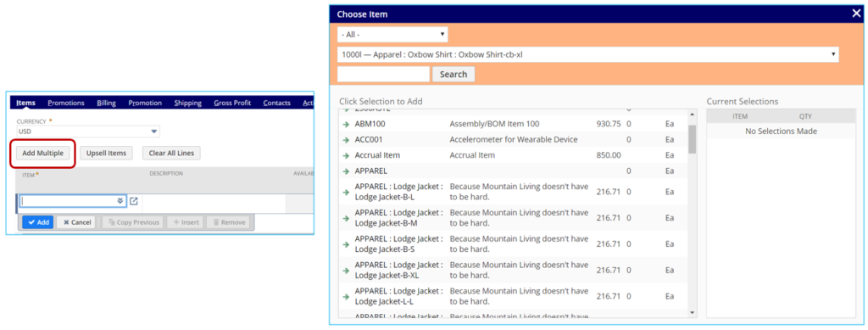868x330 pixels.
Task: Go to the Shipping tab
Action: pos(187,103)
